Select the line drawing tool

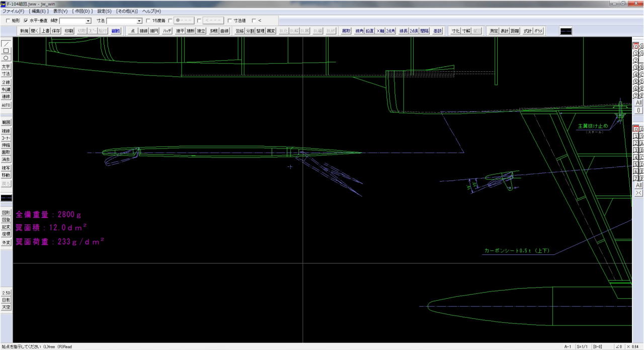[x=6, y=44]
